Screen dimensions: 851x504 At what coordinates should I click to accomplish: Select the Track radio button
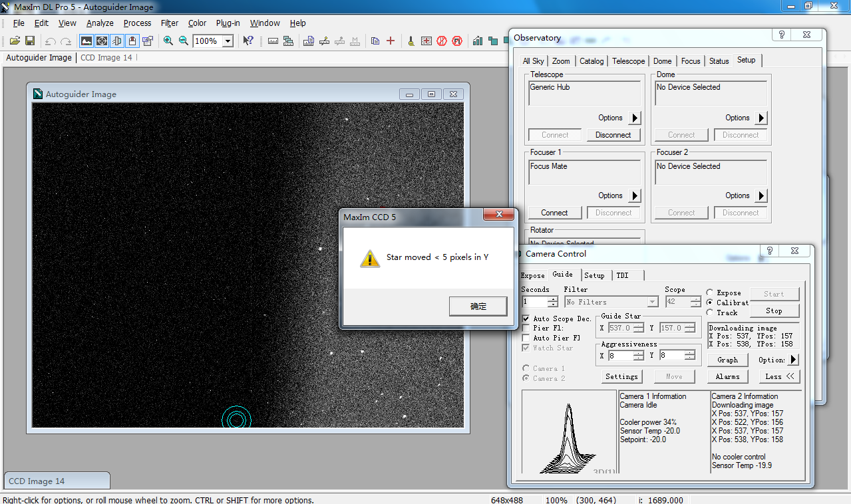click(x=710, y=313)
